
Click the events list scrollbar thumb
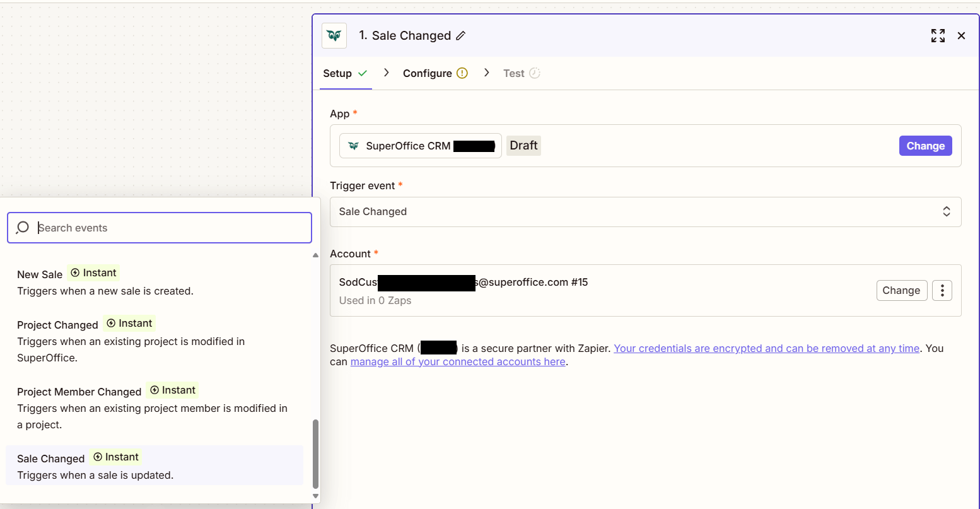click(316, 454)
